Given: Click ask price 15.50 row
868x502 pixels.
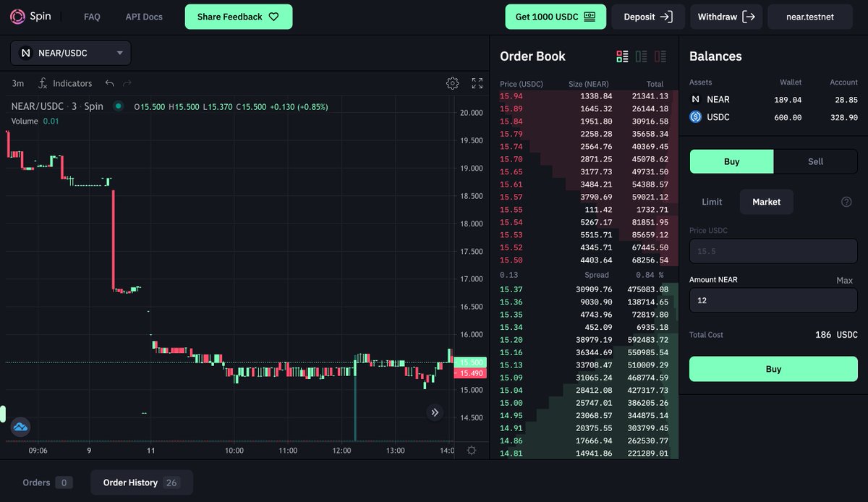Looking at the screenshot, I should click(x=584, y=260).
